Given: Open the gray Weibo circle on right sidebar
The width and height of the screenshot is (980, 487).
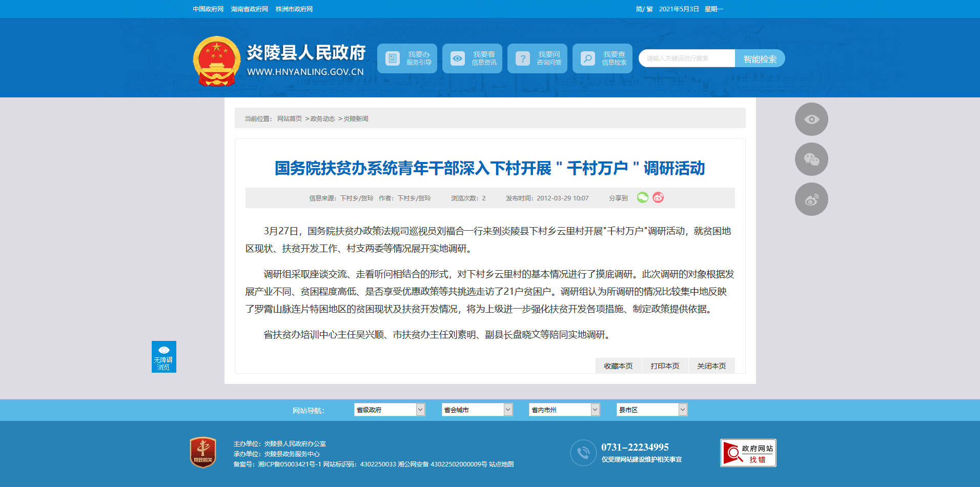Looking at the screenshot, I should click(811, 199).
